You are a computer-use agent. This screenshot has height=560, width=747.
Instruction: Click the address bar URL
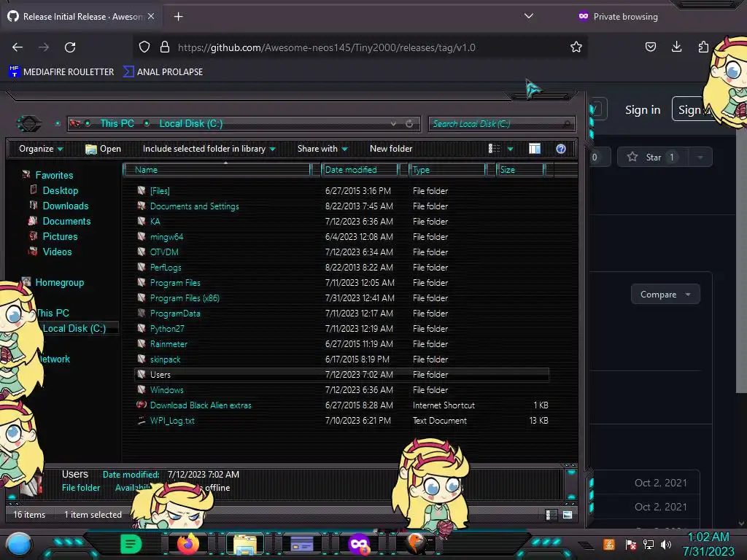point(326,47)
